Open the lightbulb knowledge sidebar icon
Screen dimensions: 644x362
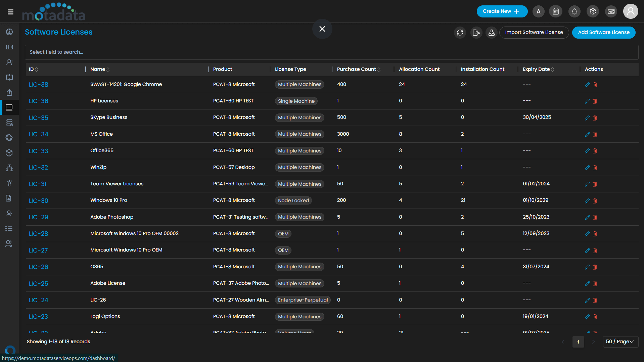(x=9, y=183)
